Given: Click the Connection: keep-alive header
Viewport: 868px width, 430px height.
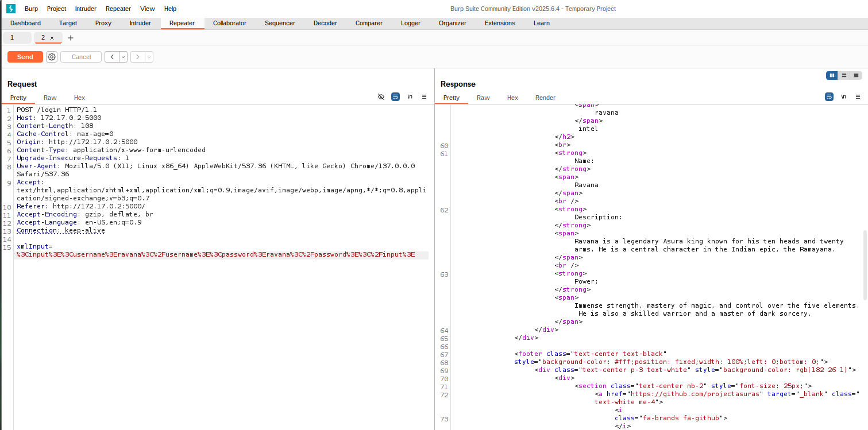Looking at the screenshot, I should [61, 230].
